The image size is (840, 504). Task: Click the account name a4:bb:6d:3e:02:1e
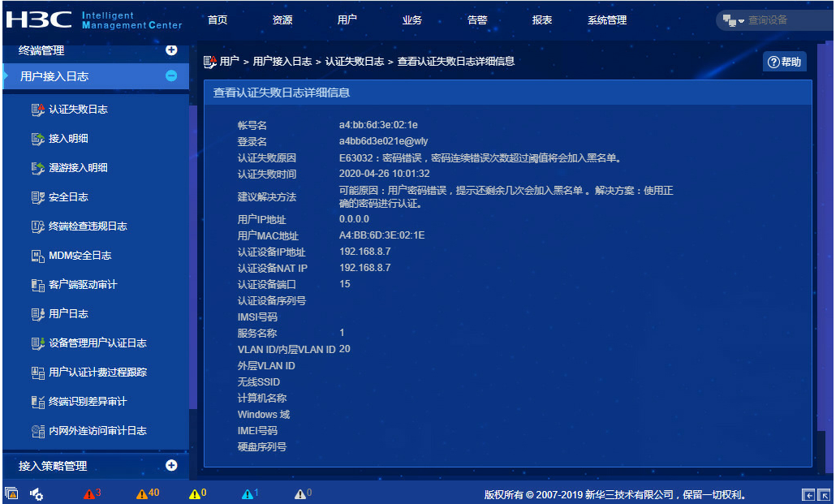pos(378,125)
